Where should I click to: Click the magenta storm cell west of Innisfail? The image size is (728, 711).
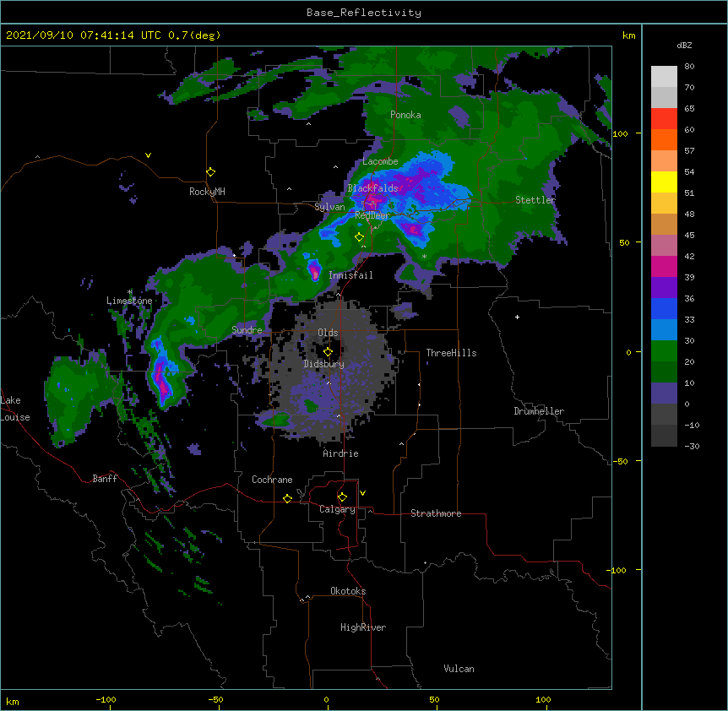click(x=314, y=269)
